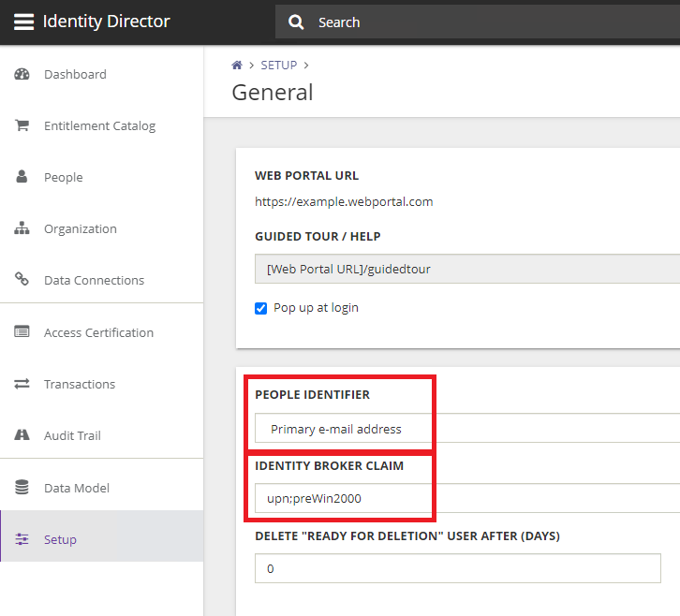The height and width of the screenshot is (616, 680).
Task: Click the Organization hierarchy icon
Action: coord(22,229)
